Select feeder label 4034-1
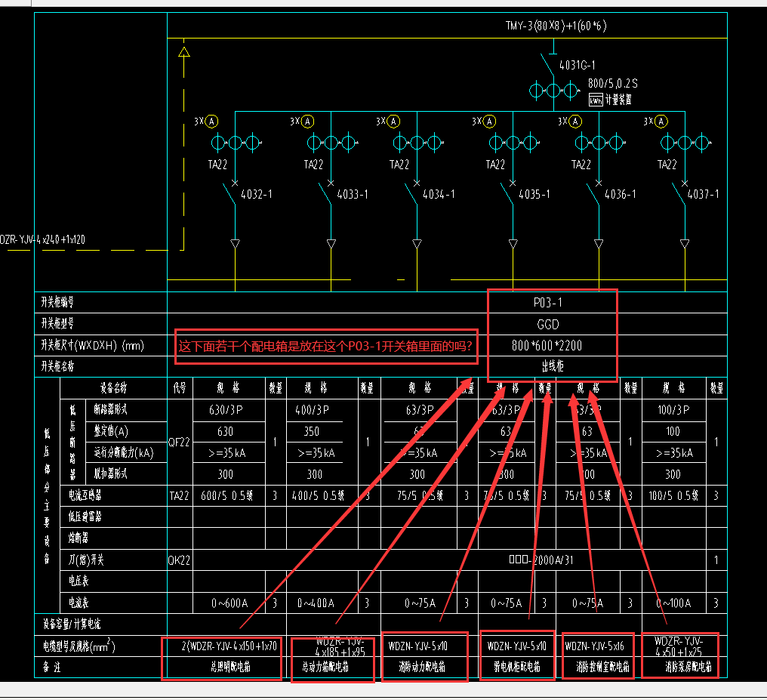 439,194
